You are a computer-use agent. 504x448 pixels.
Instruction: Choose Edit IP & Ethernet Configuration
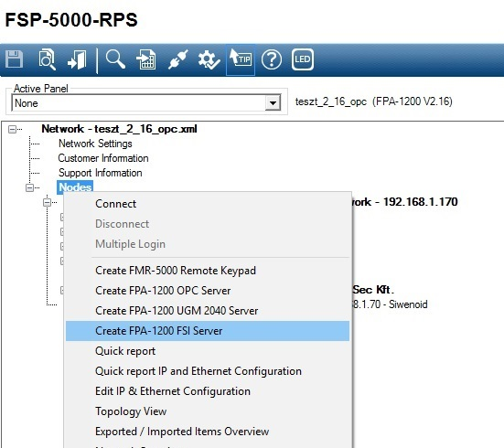[208, 391]
